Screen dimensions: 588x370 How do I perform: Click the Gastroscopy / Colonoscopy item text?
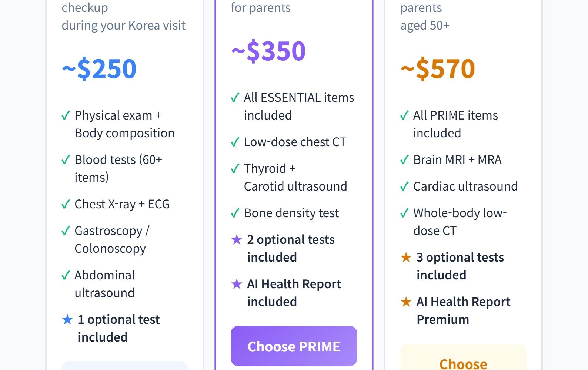pos(111,239)
